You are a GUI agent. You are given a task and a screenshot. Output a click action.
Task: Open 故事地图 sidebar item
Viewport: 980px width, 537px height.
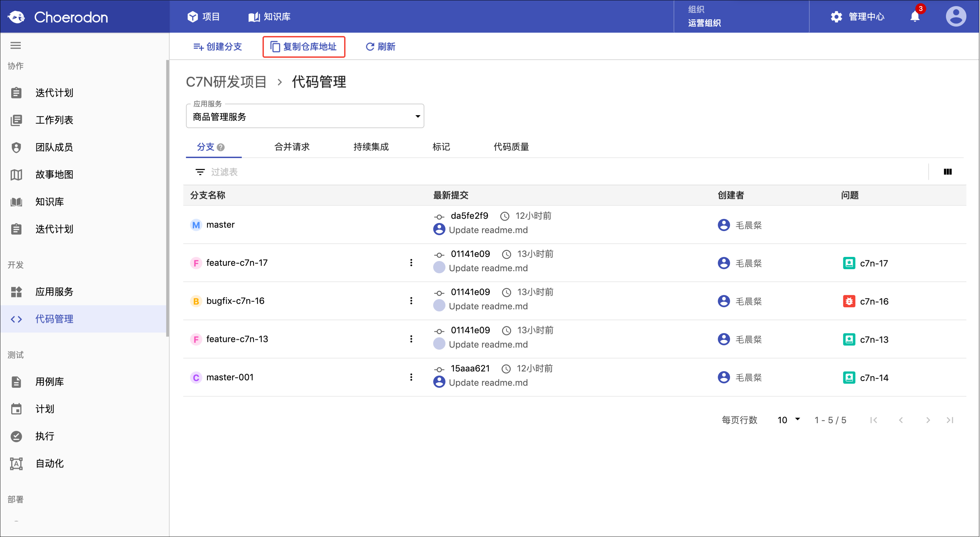83,175
